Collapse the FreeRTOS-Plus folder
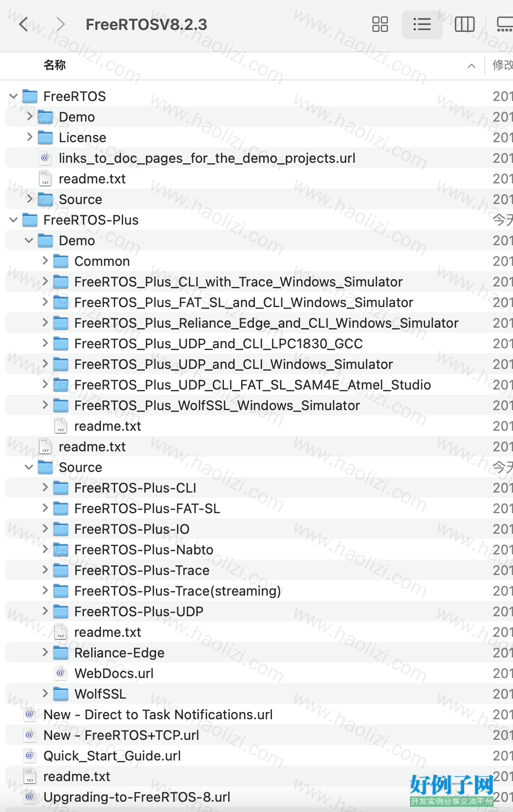 (13, 220)
